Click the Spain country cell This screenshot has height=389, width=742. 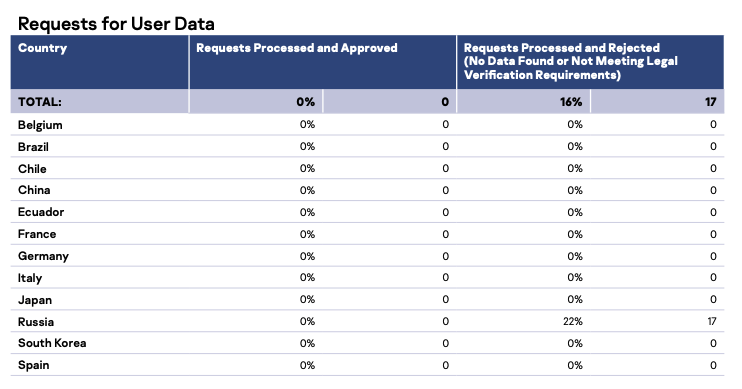coord(34,365)
